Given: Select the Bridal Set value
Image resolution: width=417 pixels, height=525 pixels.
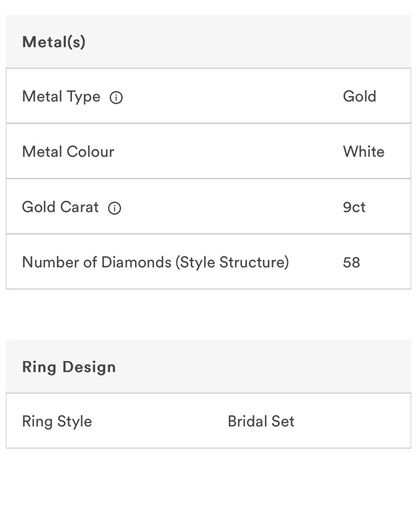Looking at the screenshot, I should pyautogui.click(x=261, y=421).
